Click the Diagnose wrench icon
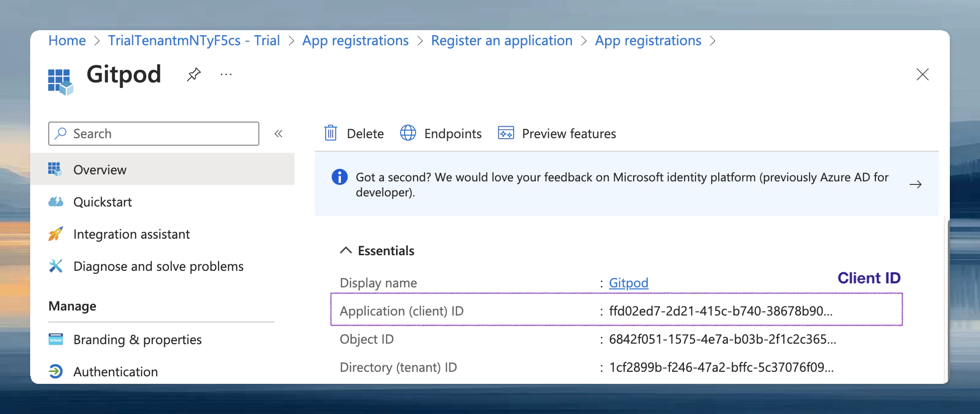980x414 pixels. (55, 266)
